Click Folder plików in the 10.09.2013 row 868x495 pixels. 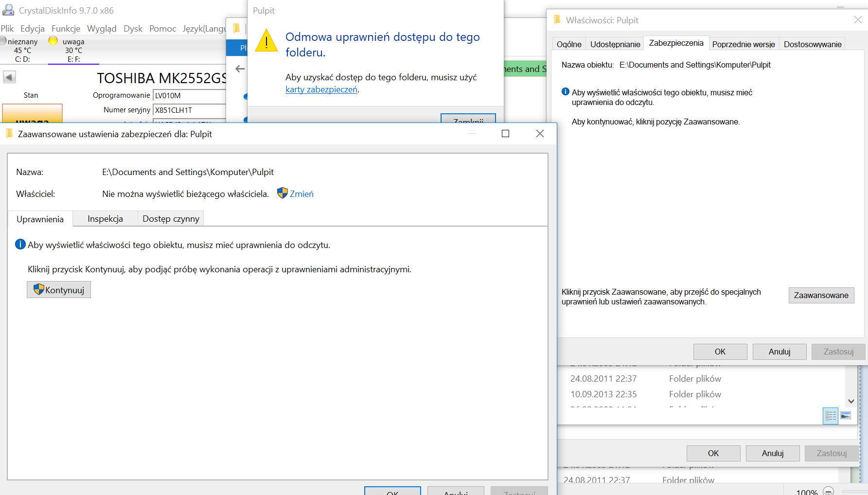point(695,394)
